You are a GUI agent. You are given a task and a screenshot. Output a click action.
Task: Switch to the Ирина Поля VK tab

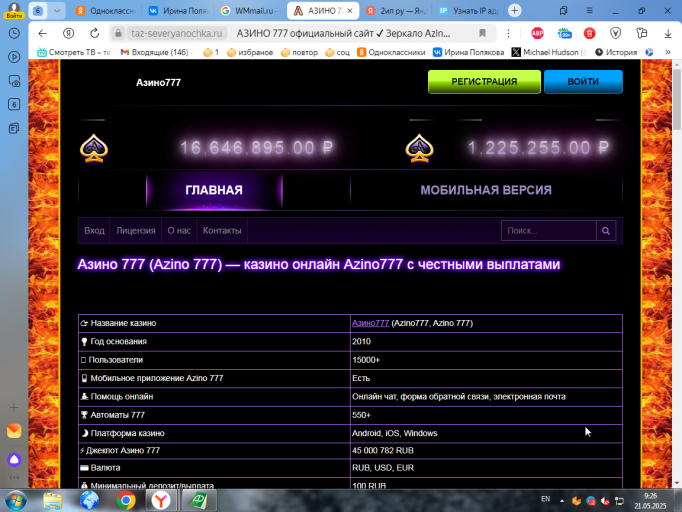click(x=179, y=11)
